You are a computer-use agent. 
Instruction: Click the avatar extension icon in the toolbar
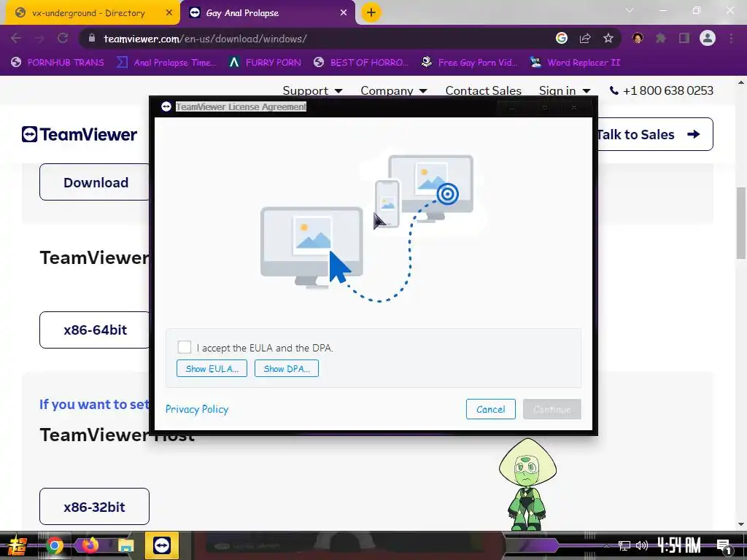click(x=638, y=38)
